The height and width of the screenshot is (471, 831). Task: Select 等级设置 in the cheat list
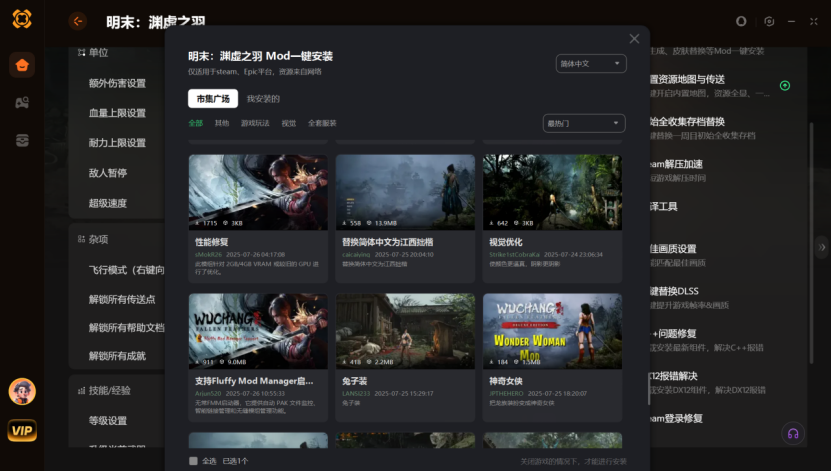(108, 421)
